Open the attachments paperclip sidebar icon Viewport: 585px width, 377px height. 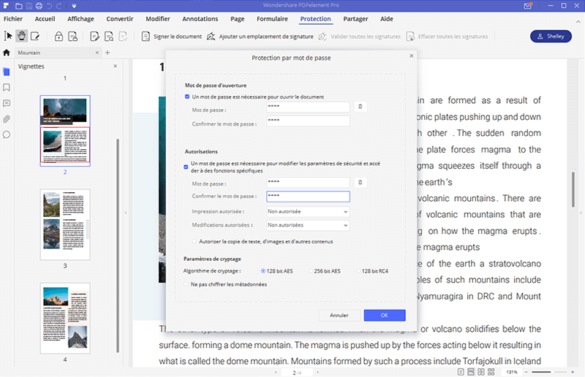click(x=6, y=119)
